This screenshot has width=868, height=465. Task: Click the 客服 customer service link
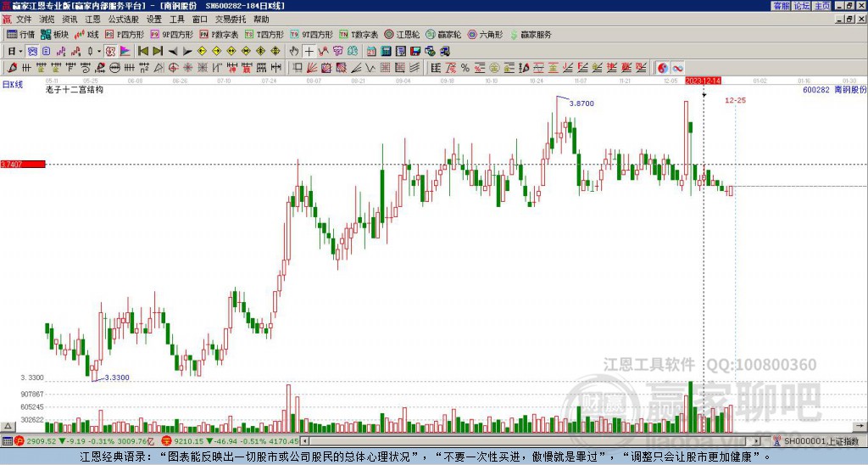(x=781, y=6)
